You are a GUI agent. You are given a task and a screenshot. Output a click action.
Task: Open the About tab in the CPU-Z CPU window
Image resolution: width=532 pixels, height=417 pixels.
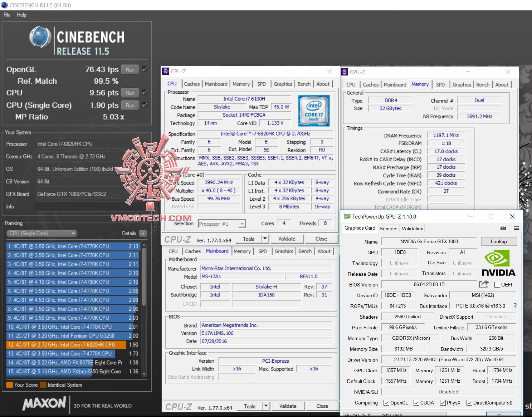[323, 84]
